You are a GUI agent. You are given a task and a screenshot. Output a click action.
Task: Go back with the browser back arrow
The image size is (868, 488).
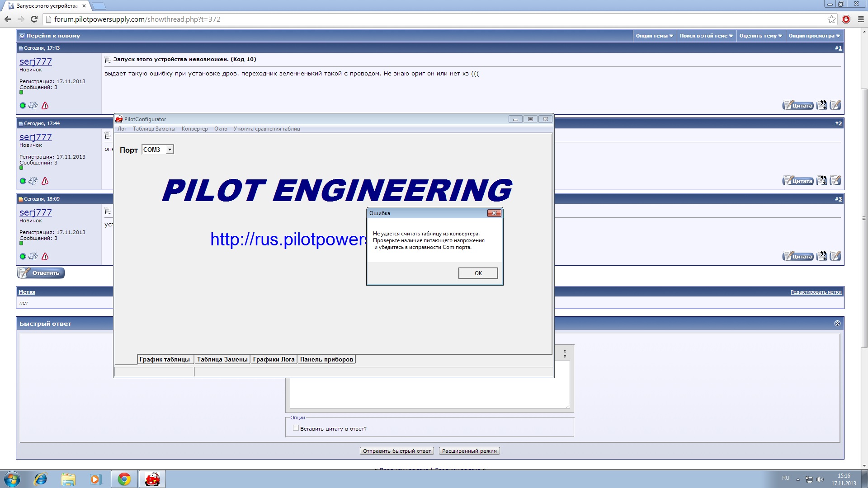pos(8,19)
